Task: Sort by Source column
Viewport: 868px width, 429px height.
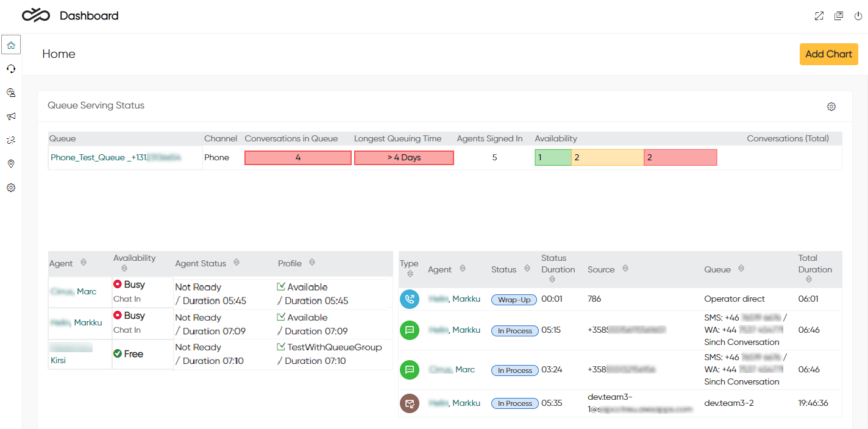Action: pos(625,269)
